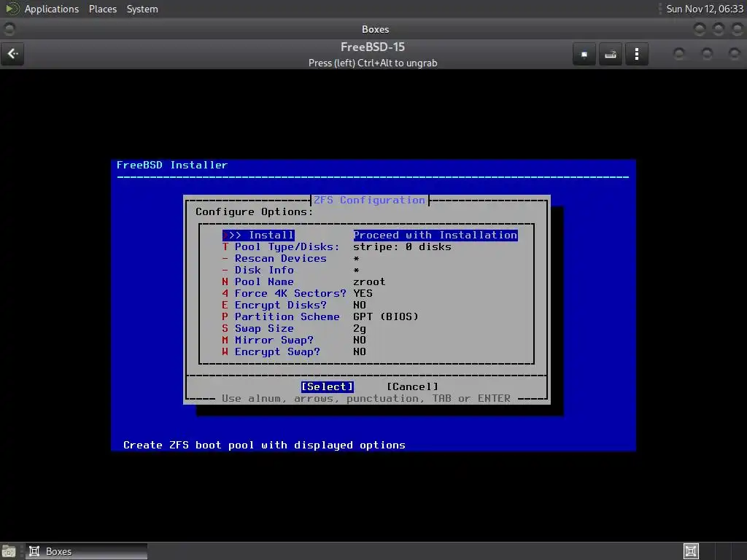Open the System menu
747x560 pixels.
[x=142, y=9]
